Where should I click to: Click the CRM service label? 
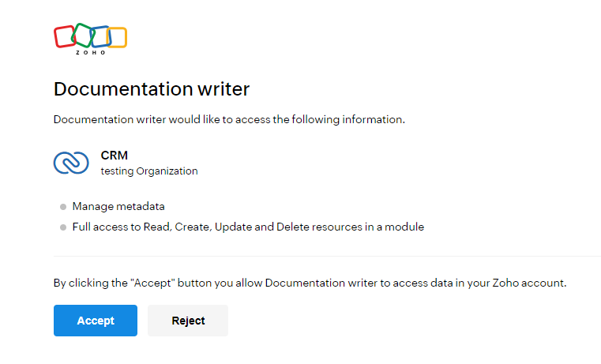coord(115,156)
